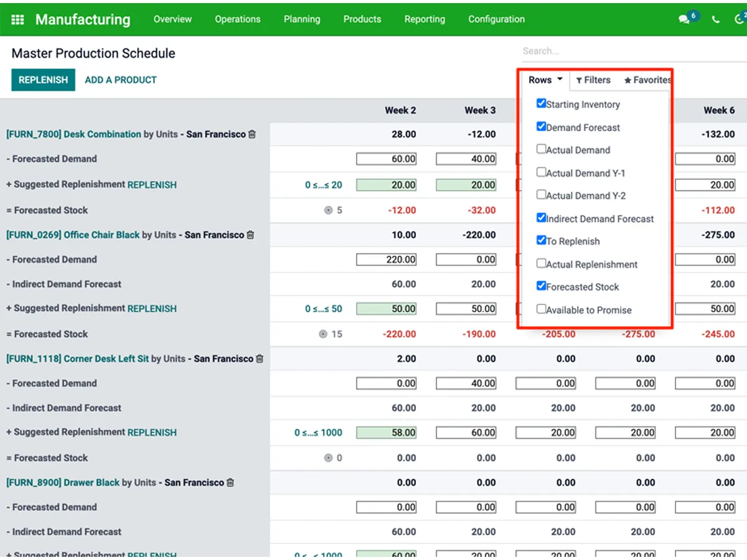
Task: Open the Configuration menu
Action: click(497, 19)
